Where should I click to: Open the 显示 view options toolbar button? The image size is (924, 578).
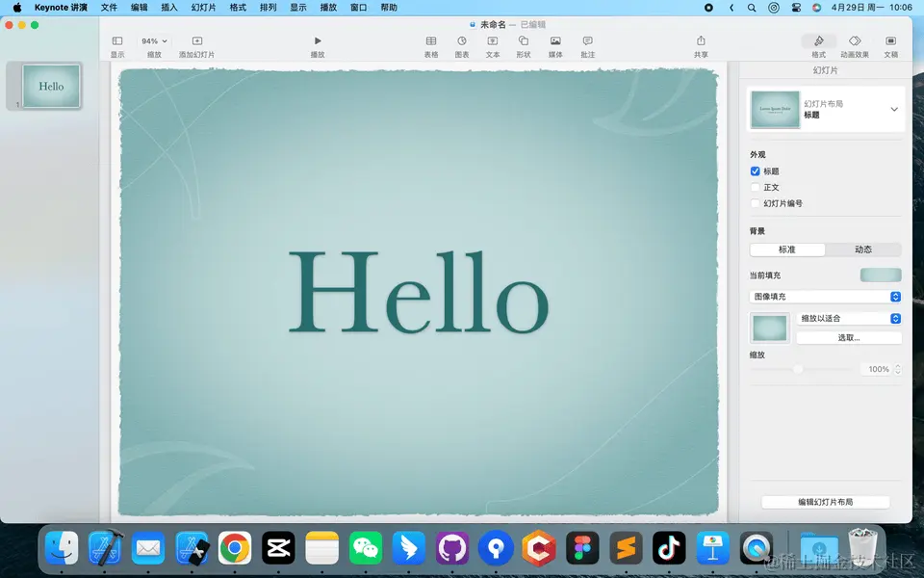pos(117,46)
